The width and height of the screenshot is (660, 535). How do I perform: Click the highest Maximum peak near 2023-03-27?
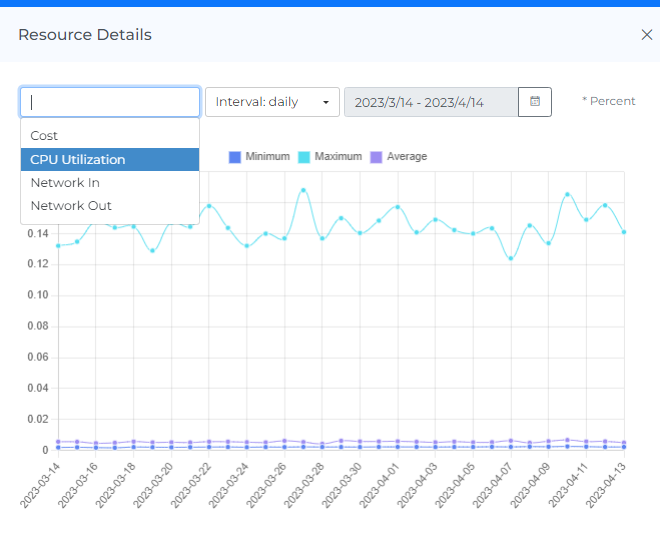pos(303,190)
